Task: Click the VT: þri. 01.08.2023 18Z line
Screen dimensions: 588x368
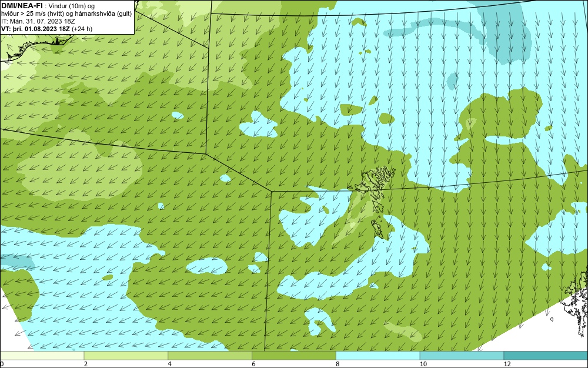Action: pyautogui.click(x=46, y=29)
